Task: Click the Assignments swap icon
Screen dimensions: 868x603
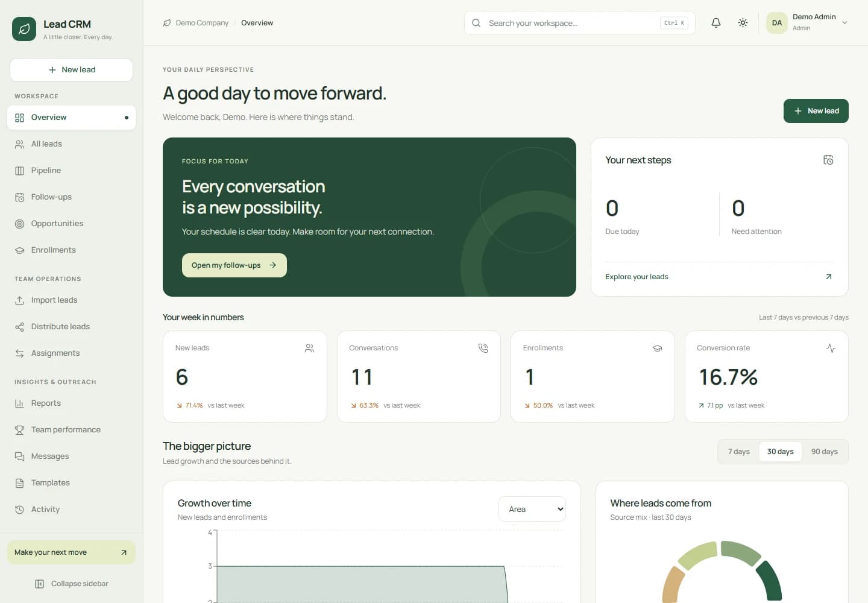Action: click(x=19, y=353)
